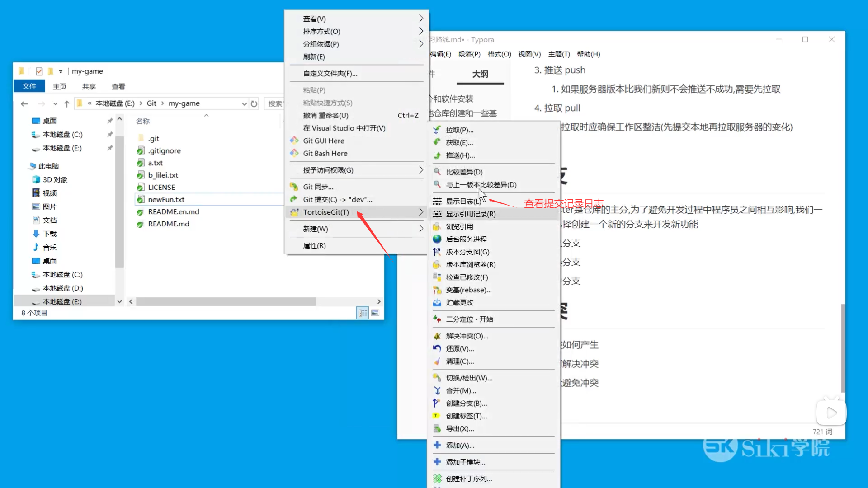Screen dimensions: 868x488
Task: Expand the 排序方式 submenu
Action: pyautogui.click(x=321, y=31)
